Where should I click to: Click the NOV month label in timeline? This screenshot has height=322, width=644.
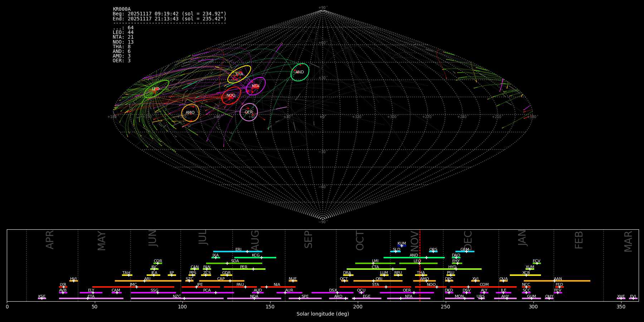click(x=415, y=241)
